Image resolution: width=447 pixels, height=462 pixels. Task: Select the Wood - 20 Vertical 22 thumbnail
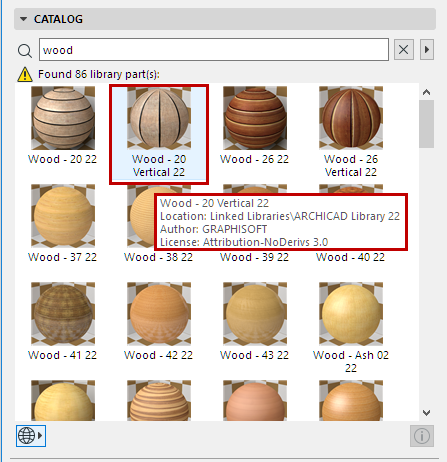click(x=159, y=118)
